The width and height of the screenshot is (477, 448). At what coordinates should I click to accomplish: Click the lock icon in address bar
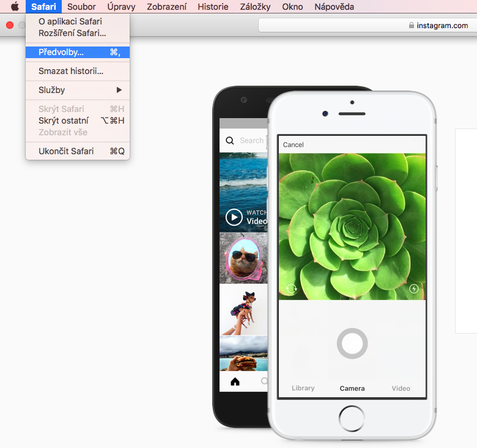pos(412,25)
